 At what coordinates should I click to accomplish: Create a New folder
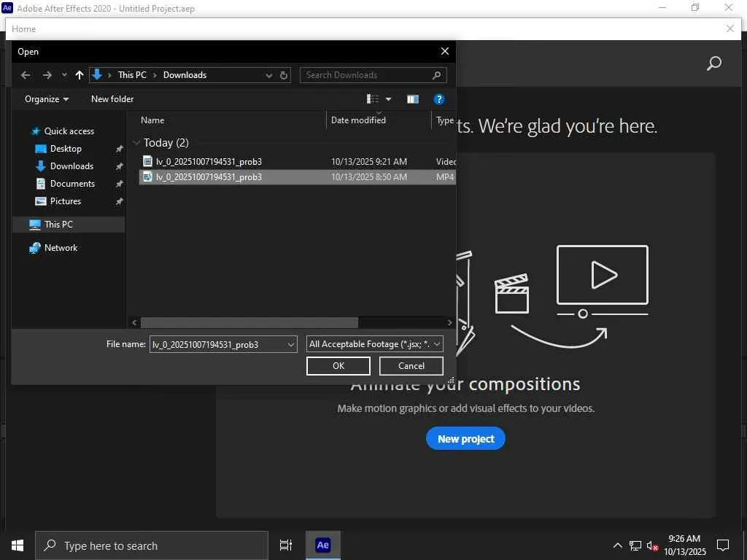click(112, 99)
